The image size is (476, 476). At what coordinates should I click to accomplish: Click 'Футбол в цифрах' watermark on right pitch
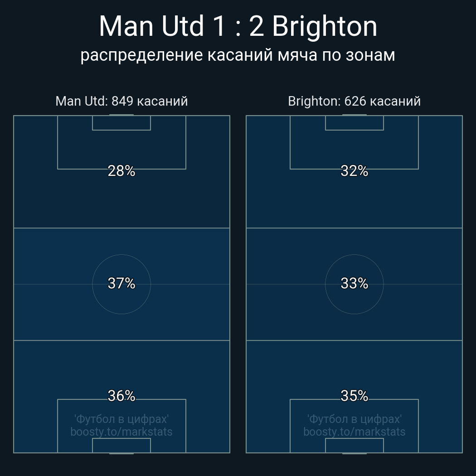354,419
